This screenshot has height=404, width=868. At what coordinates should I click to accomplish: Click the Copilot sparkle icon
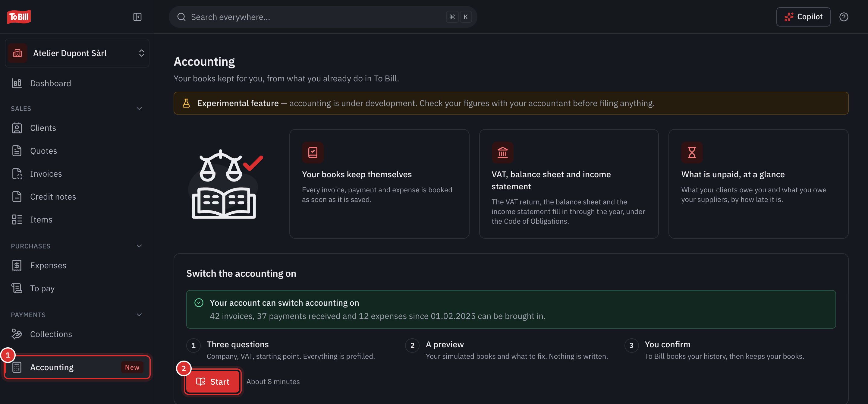[x=788, y=17]
